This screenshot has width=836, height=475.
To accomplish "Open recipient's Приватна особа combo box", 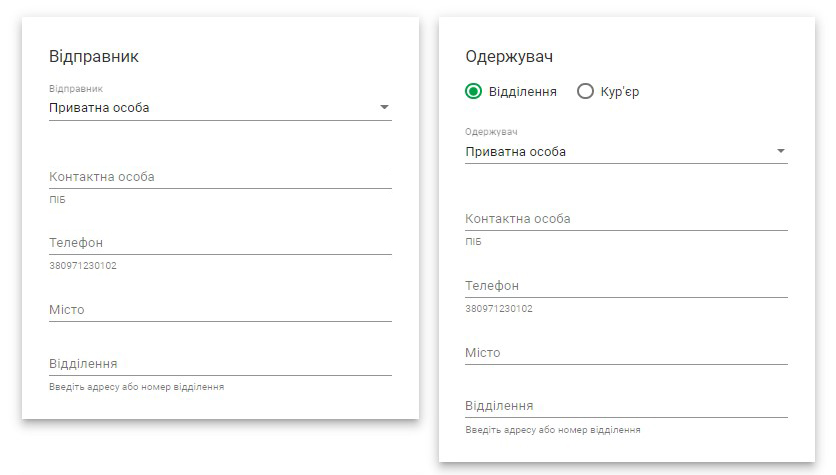I will click(626, 151).
